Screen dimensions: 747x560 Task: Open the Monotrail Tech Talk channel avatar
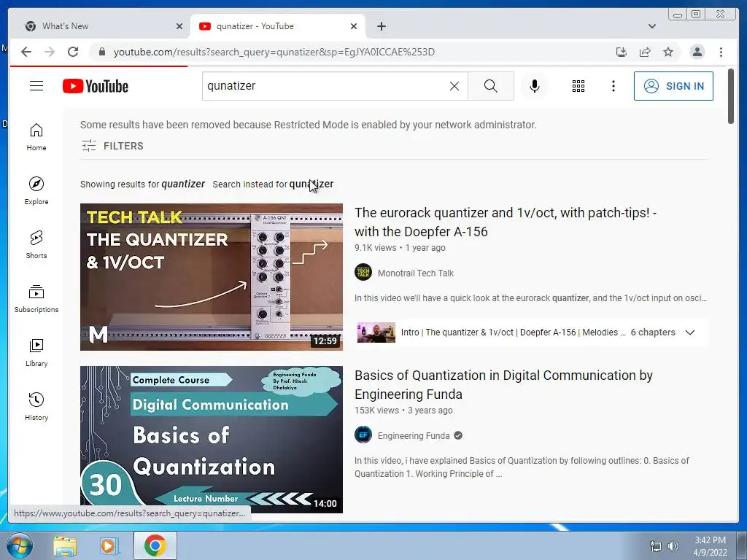pyautogui.click(x=363, y=273)
